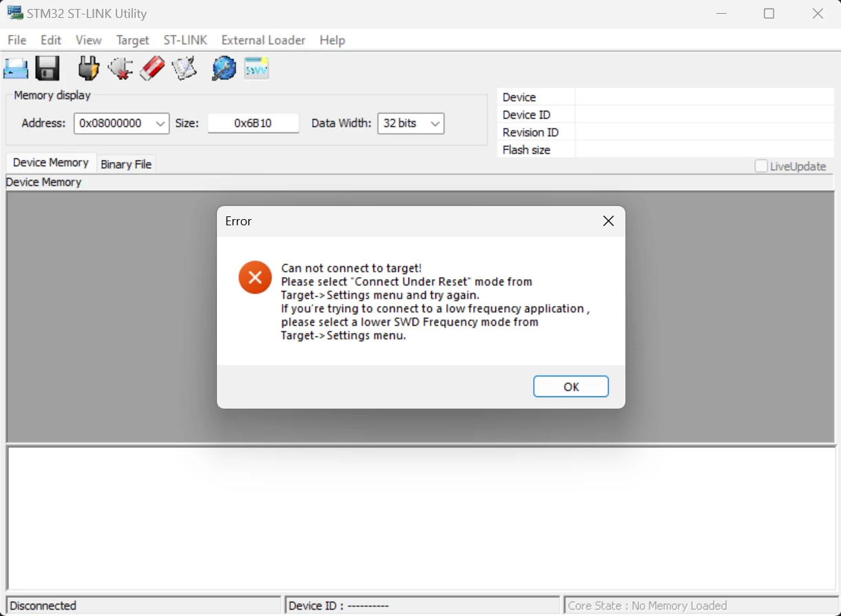The image size is (841, 616).
Task: Expand the Data Width dropdown
Action: pyautogui.click(x=435, y=123)
